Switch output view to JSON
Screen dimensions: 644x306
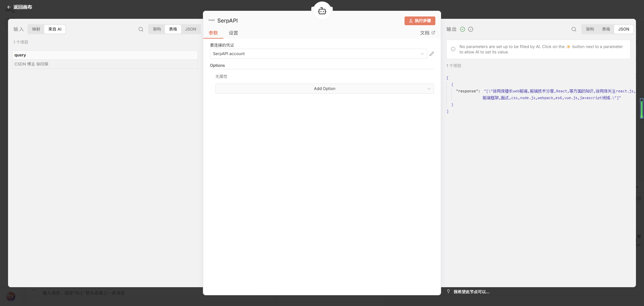point(624,29)
